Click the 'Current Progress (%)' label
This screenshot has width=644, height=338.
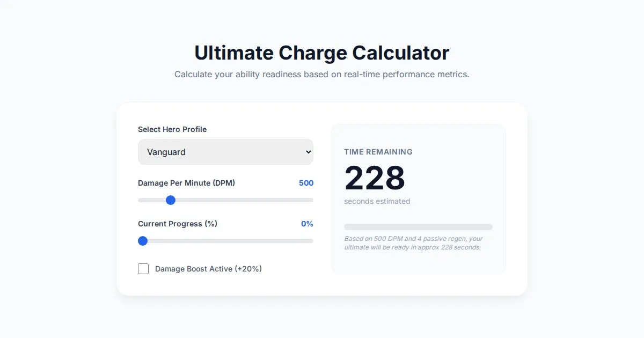(x=178, y=224)
